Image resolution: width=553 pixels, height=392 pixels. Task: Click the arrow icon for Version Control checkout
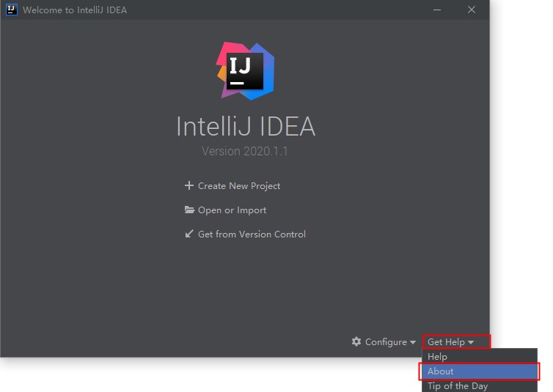(x=189, y=234)
